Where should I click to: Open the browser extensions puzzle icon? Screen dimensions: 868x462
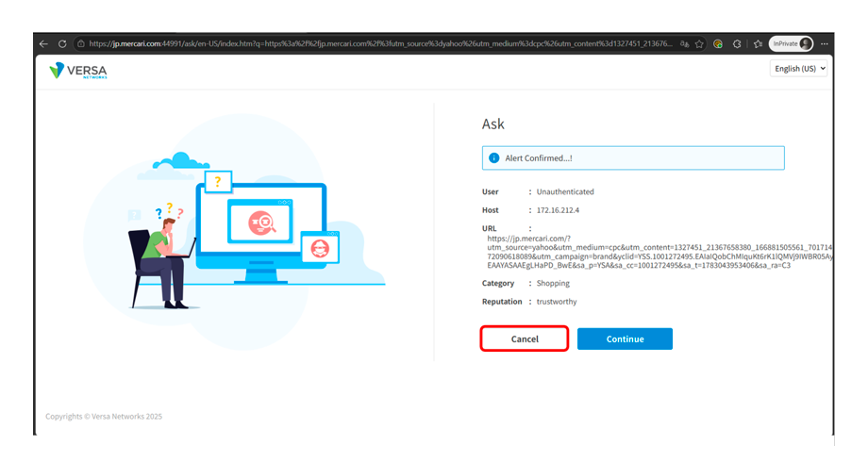737,43
